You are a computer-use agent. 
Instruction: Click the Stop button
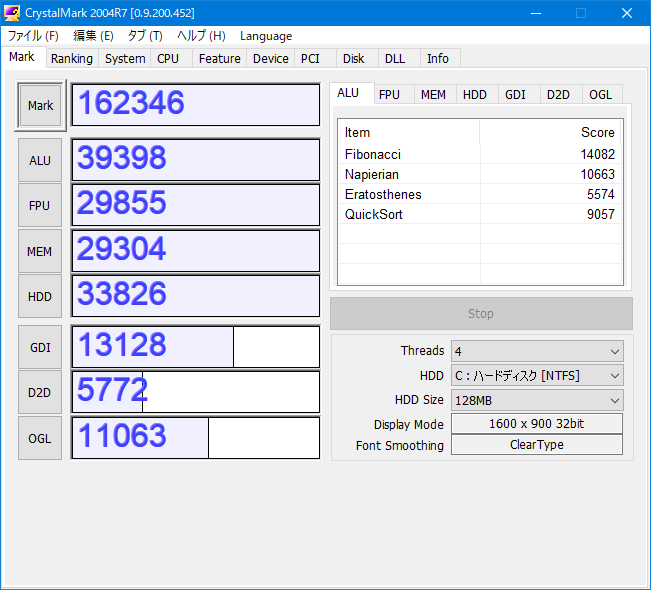pos(481,314)
